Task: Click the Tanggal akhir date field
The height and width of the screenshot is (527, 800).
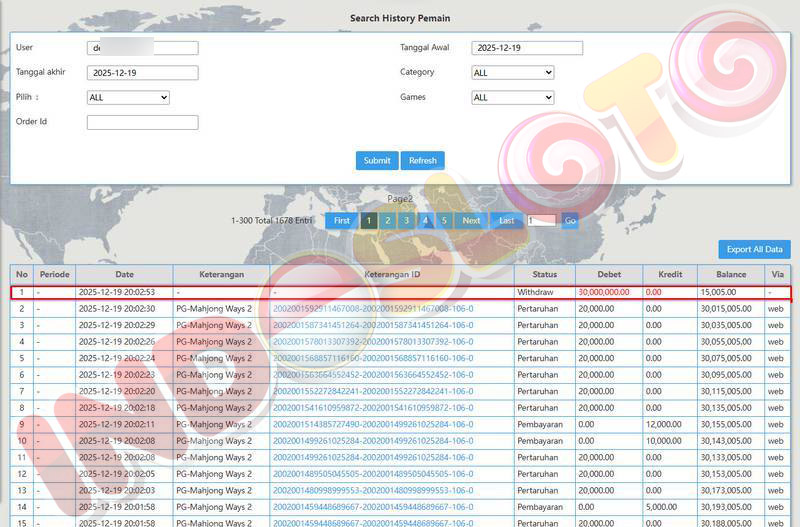Action: point(142,72)
